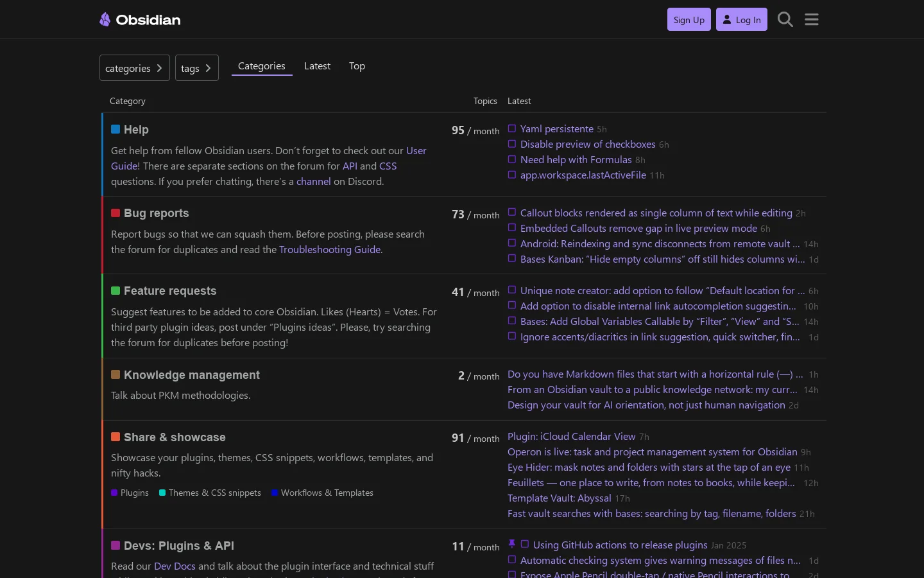Click the box icon beside Automatic checking system topic
Screen dimensions: 924x578
point(512,559)
